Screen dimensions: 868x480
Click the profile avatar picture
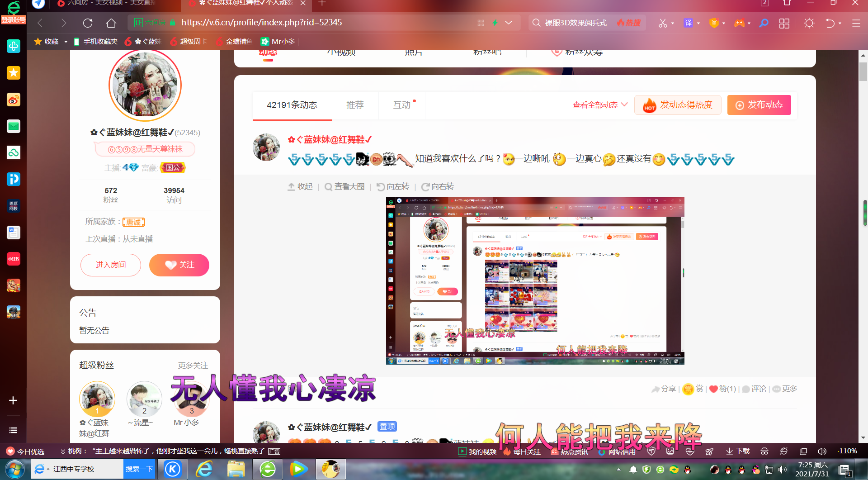pyautogui.click(x=145, y=86)
